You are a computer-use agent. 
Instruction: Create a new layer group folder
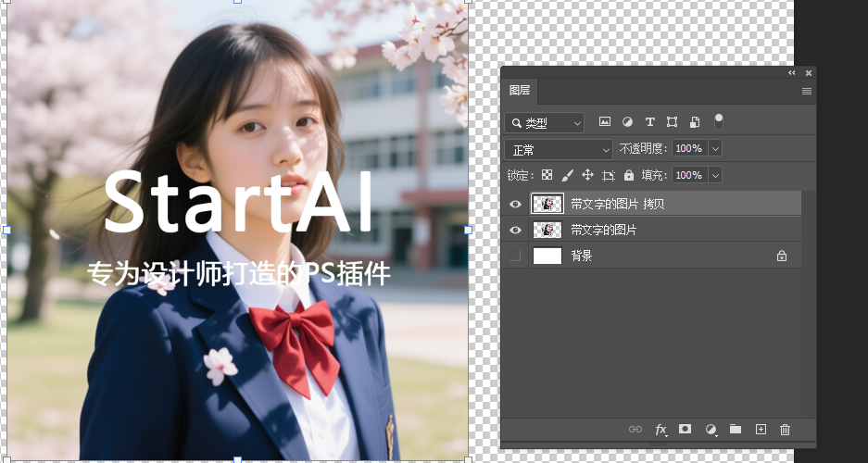point(736,430)
